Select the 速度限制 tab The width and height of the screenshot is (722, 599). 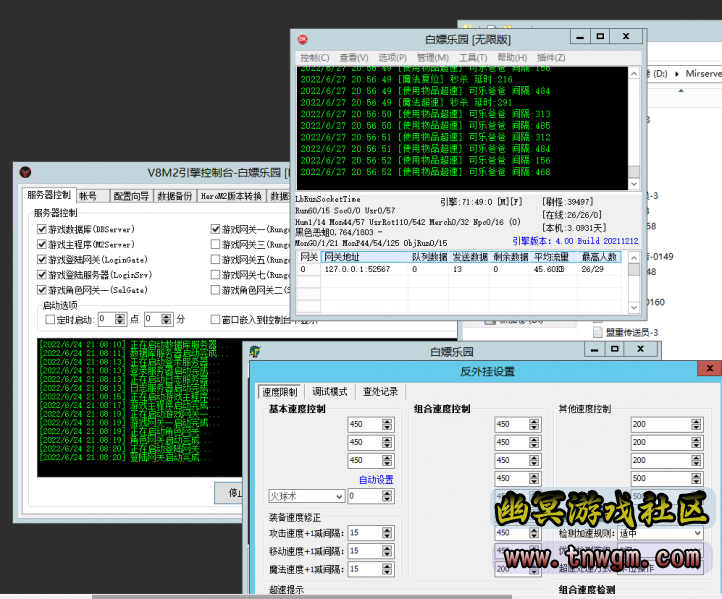[279, 392]
